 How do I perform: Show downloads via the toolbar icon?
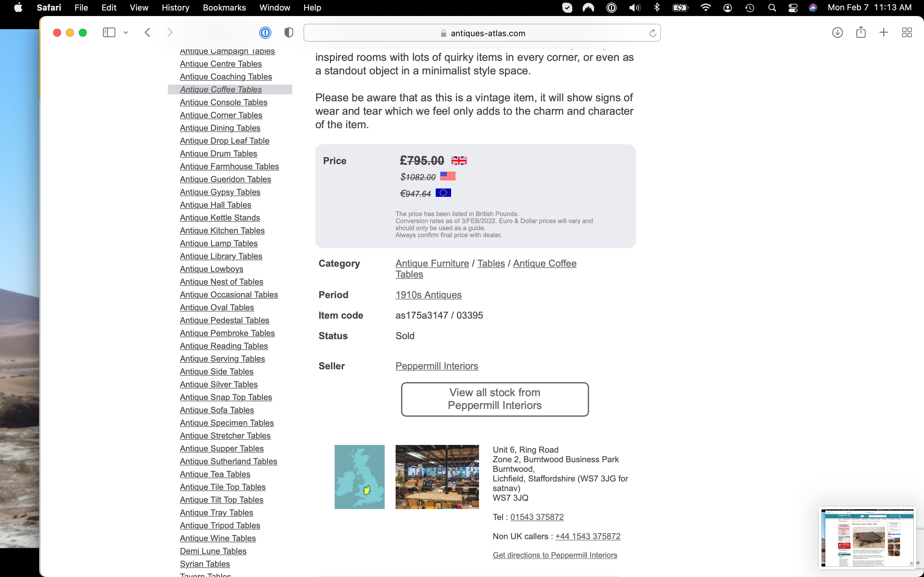837,33
